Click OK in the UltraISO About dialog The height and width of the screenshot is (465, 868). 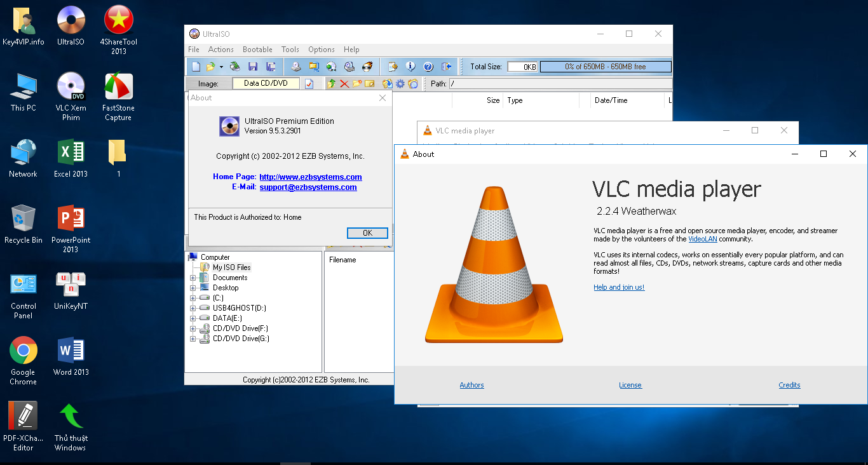tap(367, 233)
